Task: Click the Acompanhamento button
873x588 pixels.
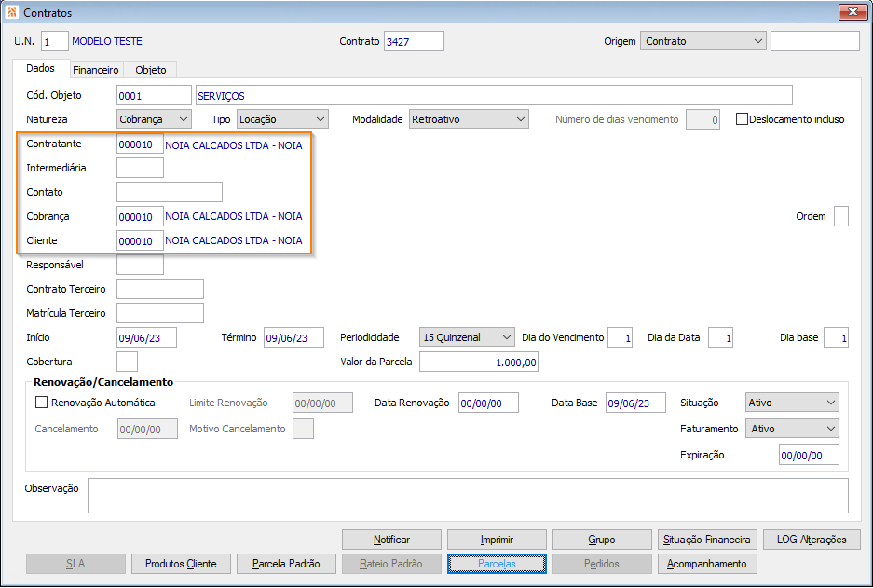Action: (707, 564)
